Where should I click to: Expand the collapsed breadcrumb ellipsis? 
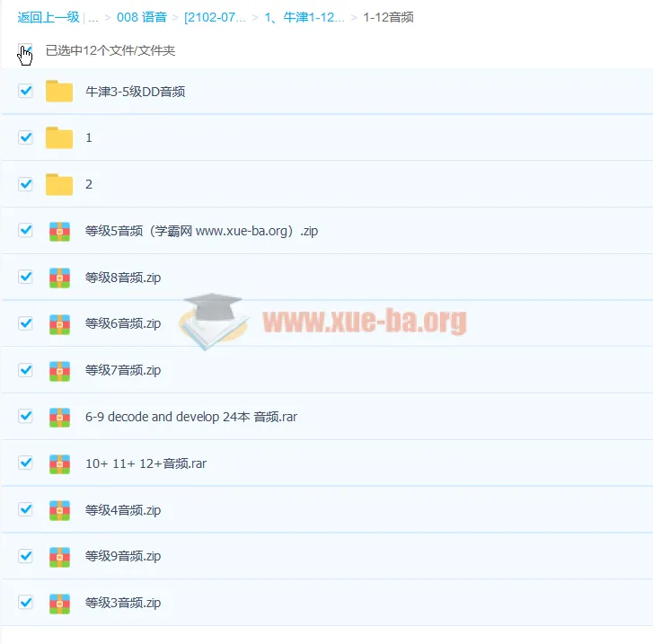(93, 17)
